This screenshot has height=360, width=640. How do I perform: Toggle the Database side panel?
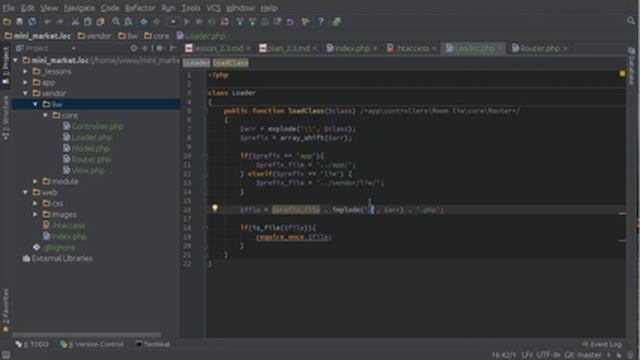tap(631, 66)
